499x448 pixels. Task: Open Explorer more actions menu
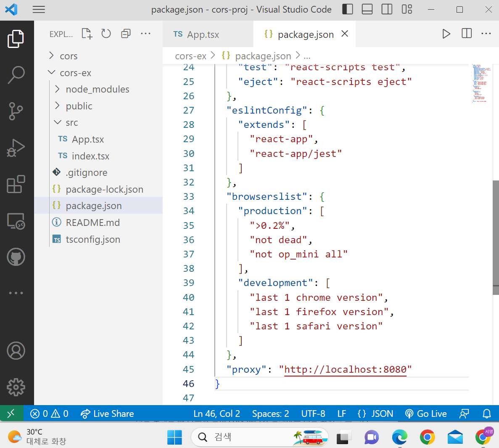tap(146, 34)
